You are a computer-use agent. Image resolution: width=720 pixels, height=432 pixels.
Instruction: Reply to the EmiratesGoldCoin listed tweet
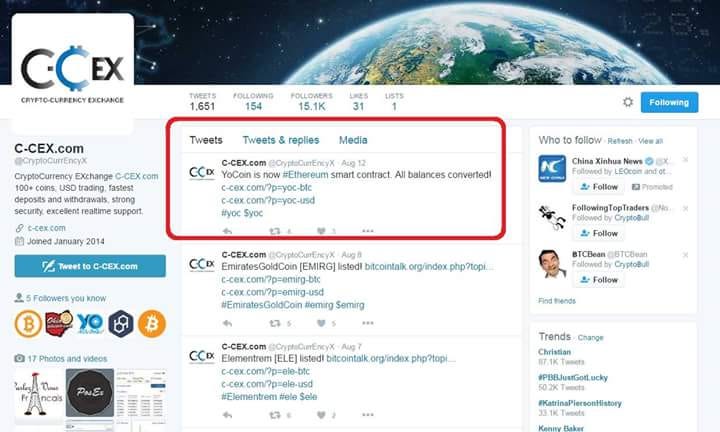(227, 323)
